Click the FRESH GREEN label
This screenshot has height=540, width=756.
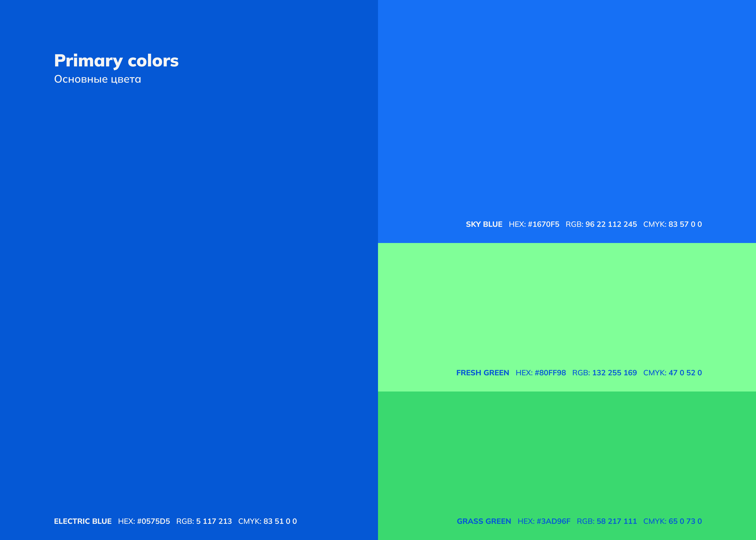pos(482,373)
